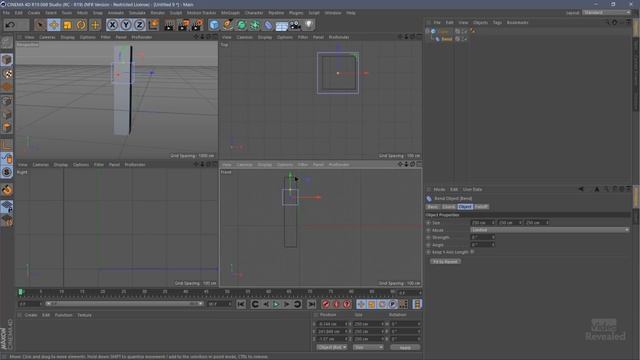
Task: Open the Simulate menu
Action: pos(137,13)
